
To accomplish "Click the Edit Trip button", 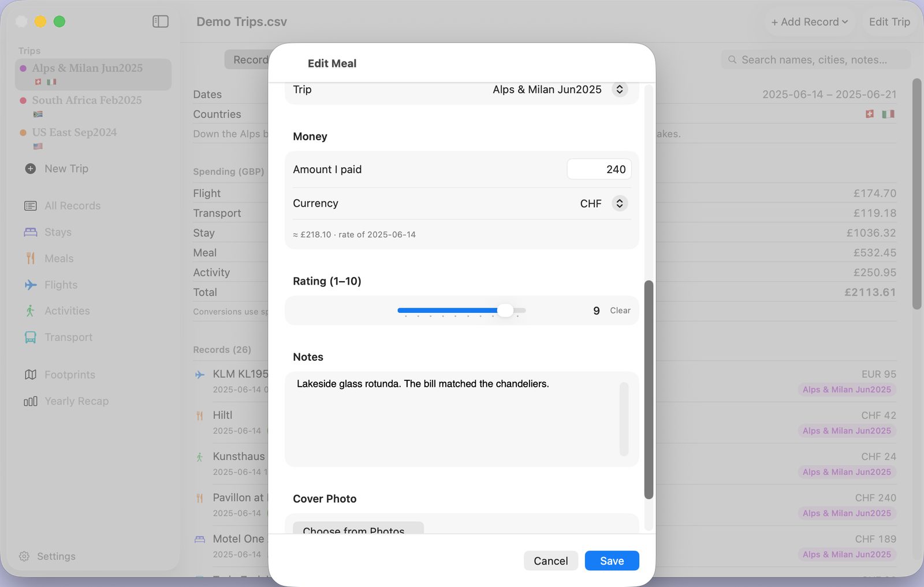I will tap(889, 22).
